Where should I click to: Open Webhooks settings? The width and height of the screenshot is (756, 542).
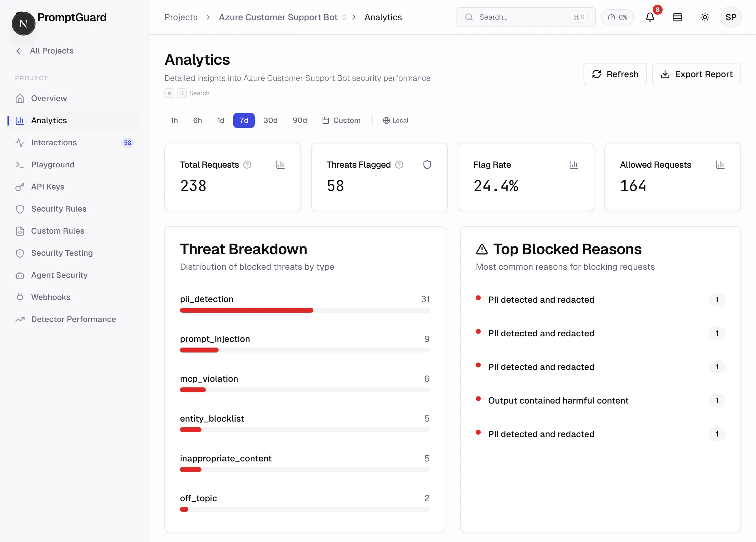pos(74,297)
